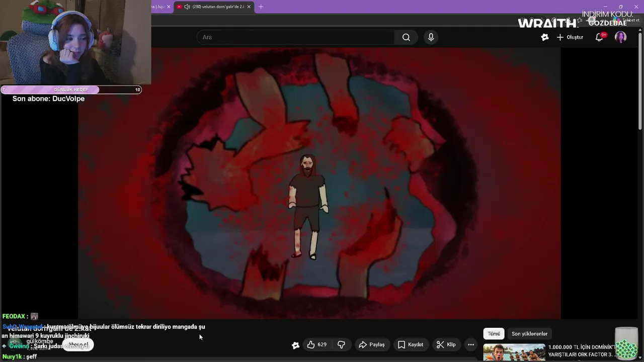The image size is (644, 362).
Task: Click the sparkle icon left of like button
Action: click(x=295, y=345)
